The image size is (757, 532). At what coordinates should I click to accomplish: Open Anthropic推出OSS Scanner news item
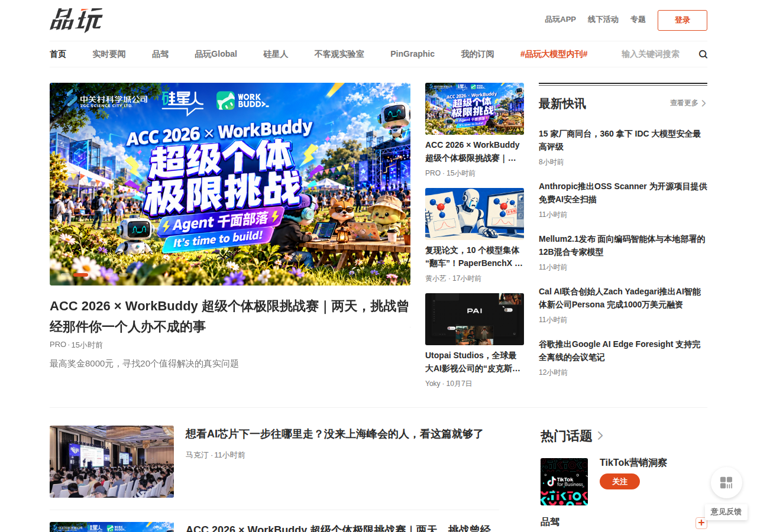(x=623, y=193)
